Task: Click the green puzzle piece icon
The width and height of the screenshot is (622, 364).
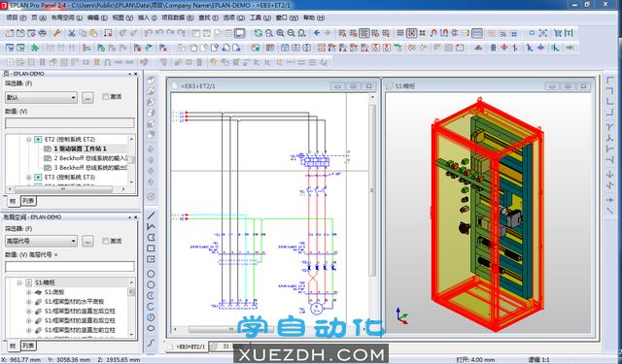Action: click(x=35, y=48)
